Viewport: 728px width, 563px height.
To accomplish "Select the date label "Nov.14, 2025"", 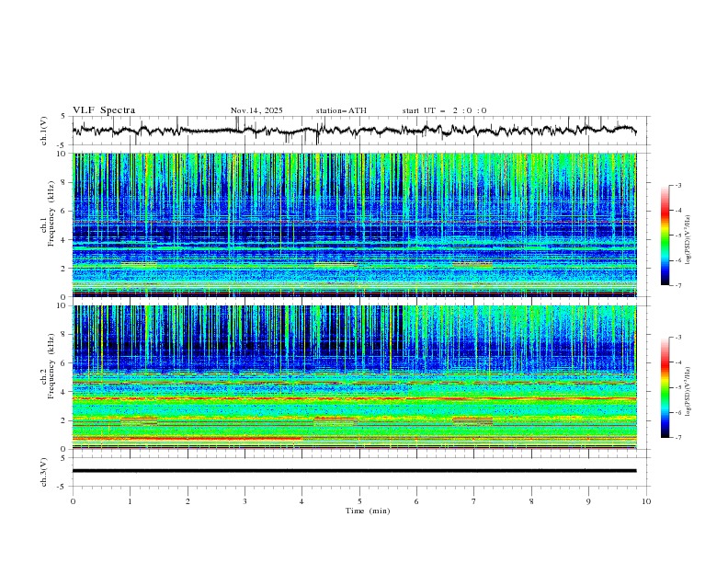I will point(256,110).
